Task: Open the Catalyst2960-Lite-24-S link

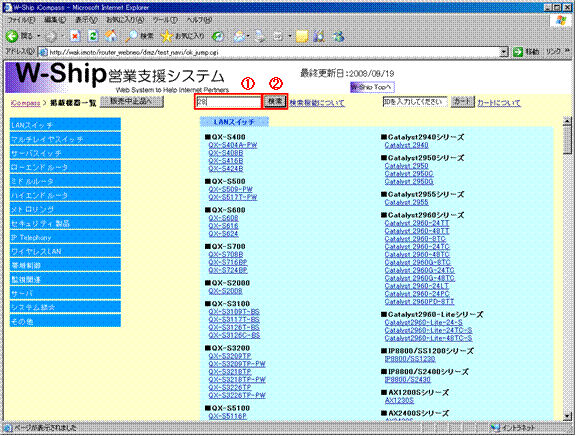Action: pyautogui.click(x=424, y=323)
